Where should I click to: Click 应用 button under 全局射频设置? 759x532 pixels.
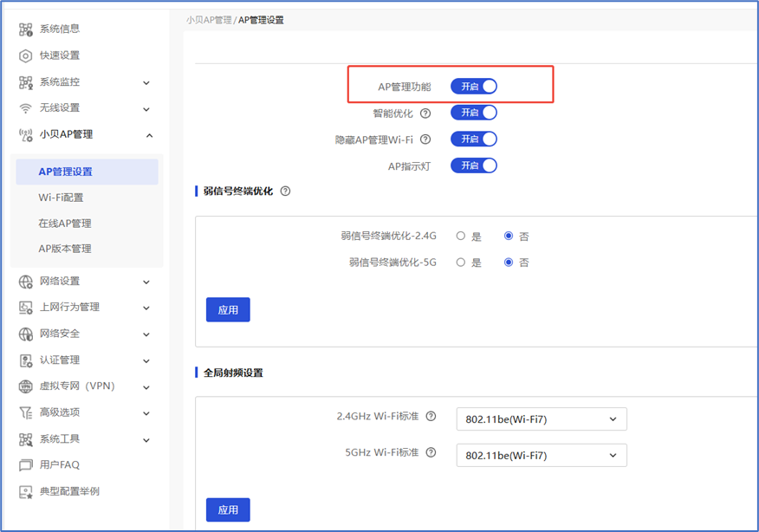coord(228,510)
